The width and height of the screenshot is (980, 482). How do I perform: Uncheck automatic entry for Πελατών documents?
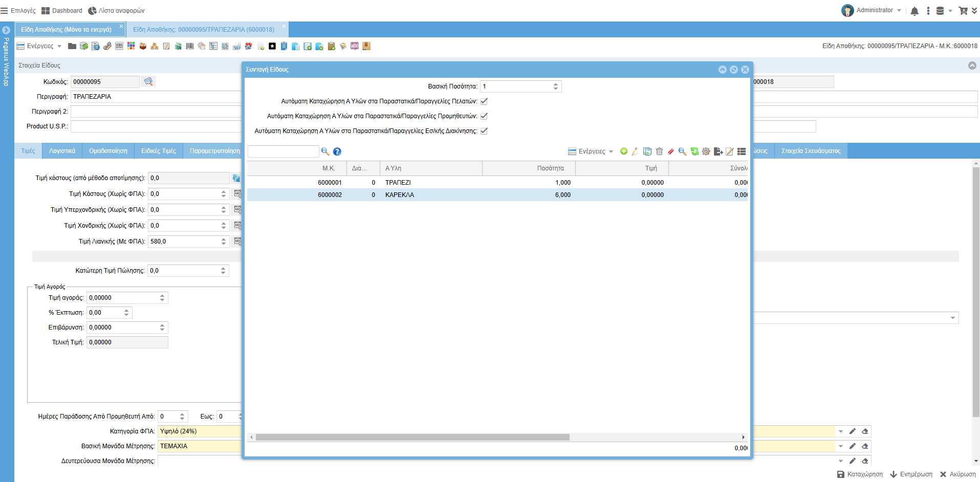click(484, 101)
